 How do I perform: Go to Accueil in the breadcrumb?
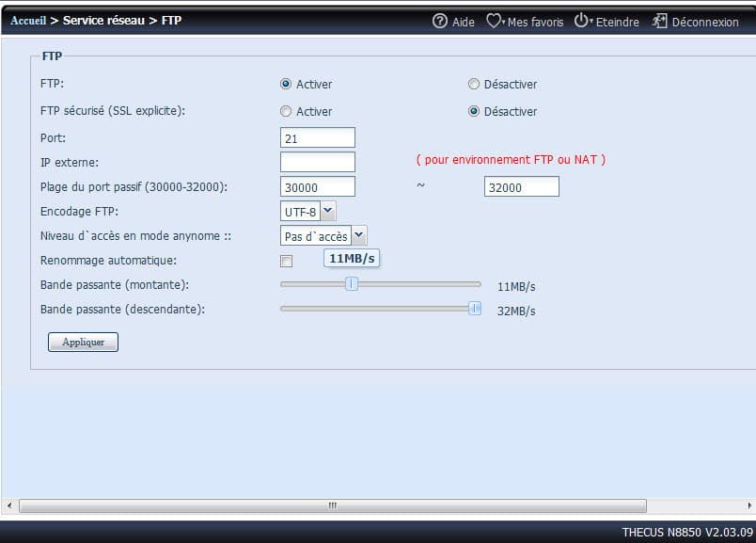pyautogui.click(x=28, y=20)
